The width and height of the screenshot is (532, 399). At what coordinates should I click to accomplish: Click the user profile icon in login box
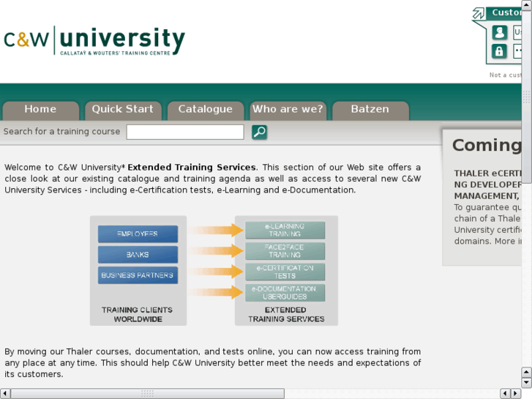[x=499, y=33]
